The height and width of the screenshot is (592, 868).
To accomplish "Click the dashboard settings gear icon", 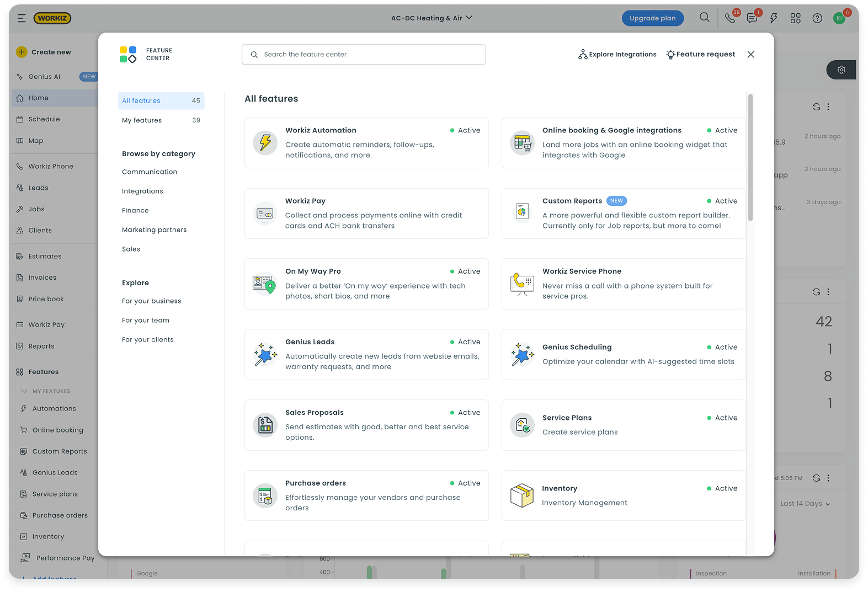I will coord(841,70).
